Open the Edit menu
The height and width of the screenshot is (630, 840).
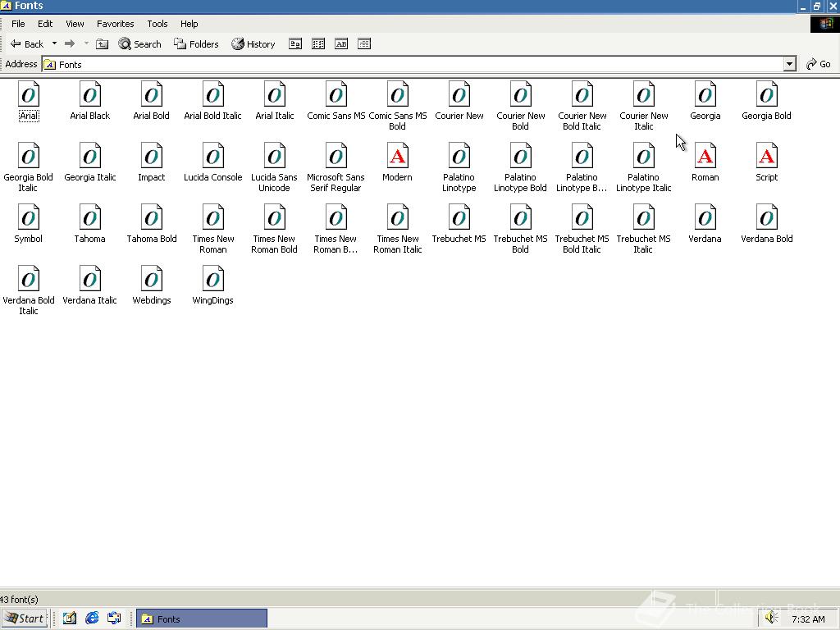(x=45, y=24)
